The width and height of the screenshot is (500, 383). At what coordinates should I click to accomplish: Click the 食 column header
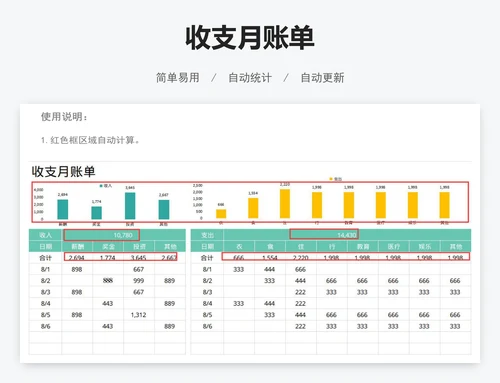270,247
